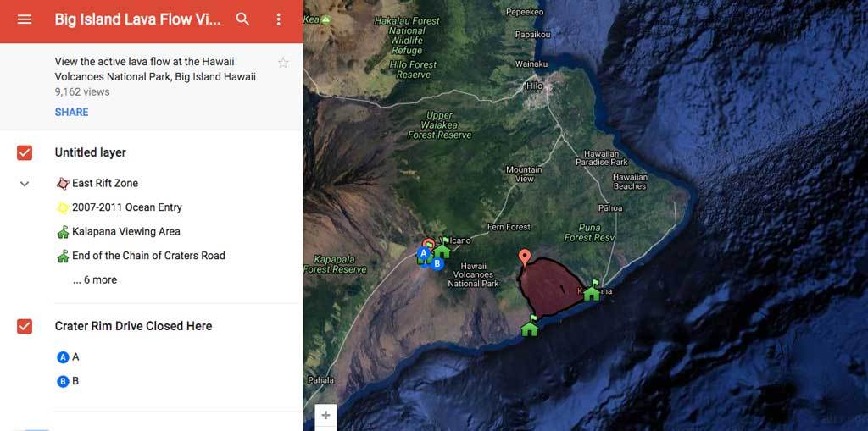
Task: Click the green house marker on the south coast
Action: [530, 326]
